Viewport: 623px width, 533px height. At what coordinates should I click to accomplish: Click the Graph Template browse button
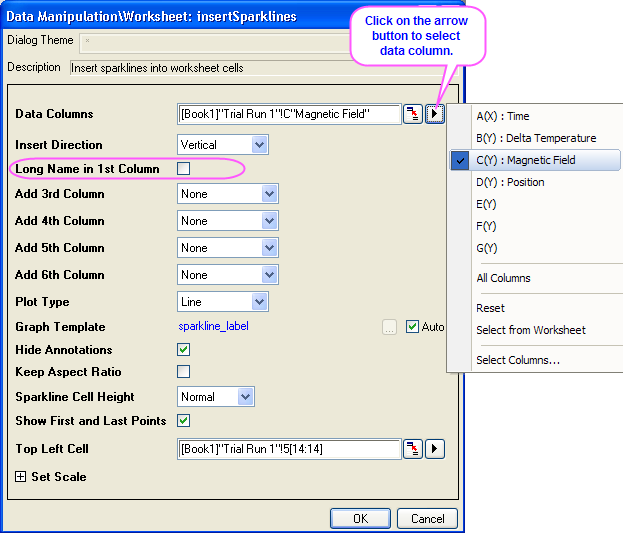tap(389, 327)
